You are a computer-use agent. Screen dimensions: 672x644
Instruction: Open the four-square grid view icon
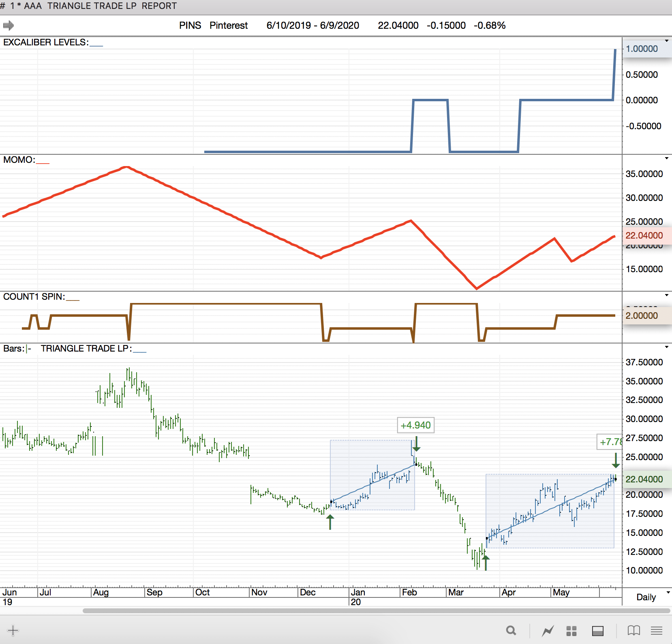point(571,631)
